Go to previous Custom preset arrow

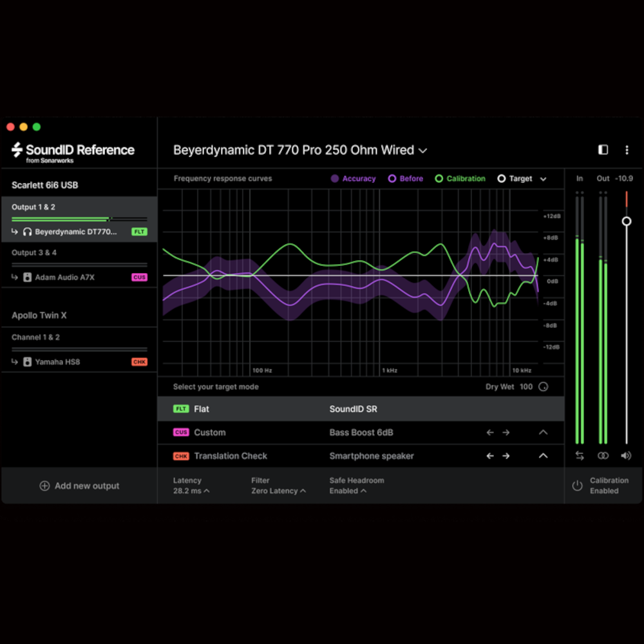490,433
